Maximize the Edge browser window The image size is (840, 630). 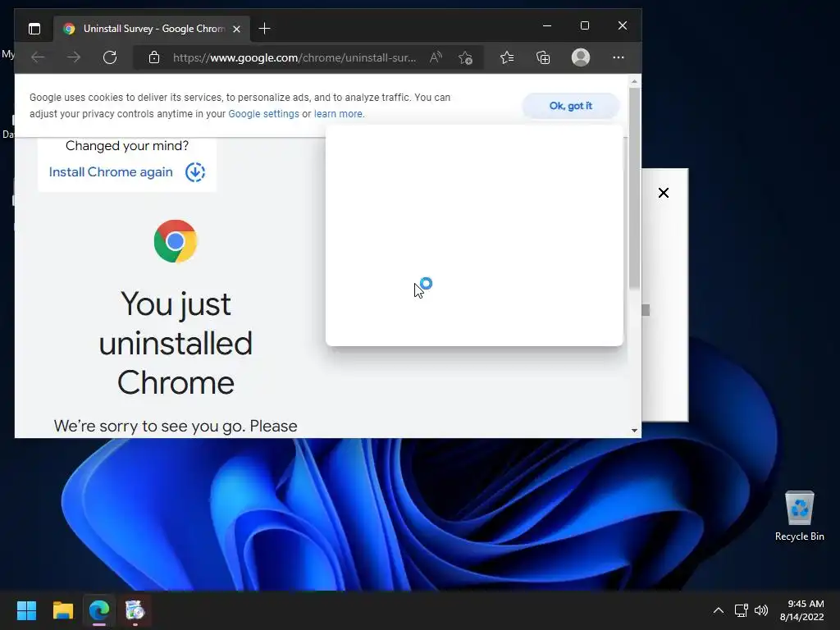[584, 25]
